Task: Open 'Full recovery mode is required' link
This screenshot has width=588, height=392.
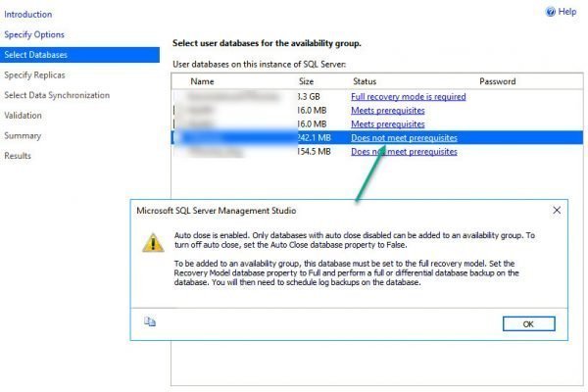Action: 408,97
